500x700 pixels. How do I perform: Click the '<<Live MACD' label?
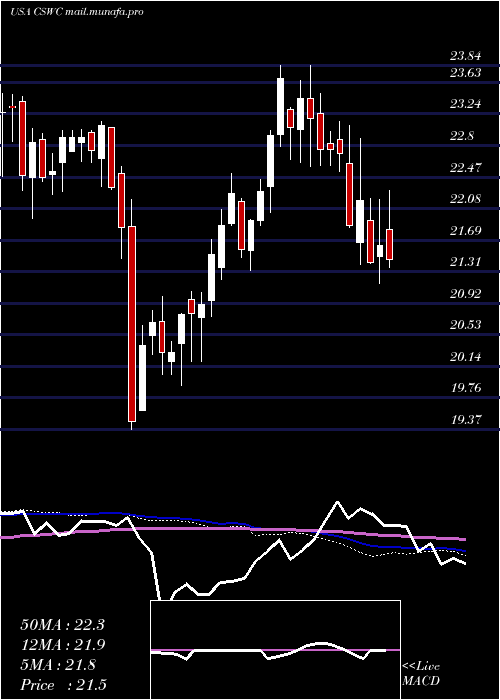pos(421,674)
